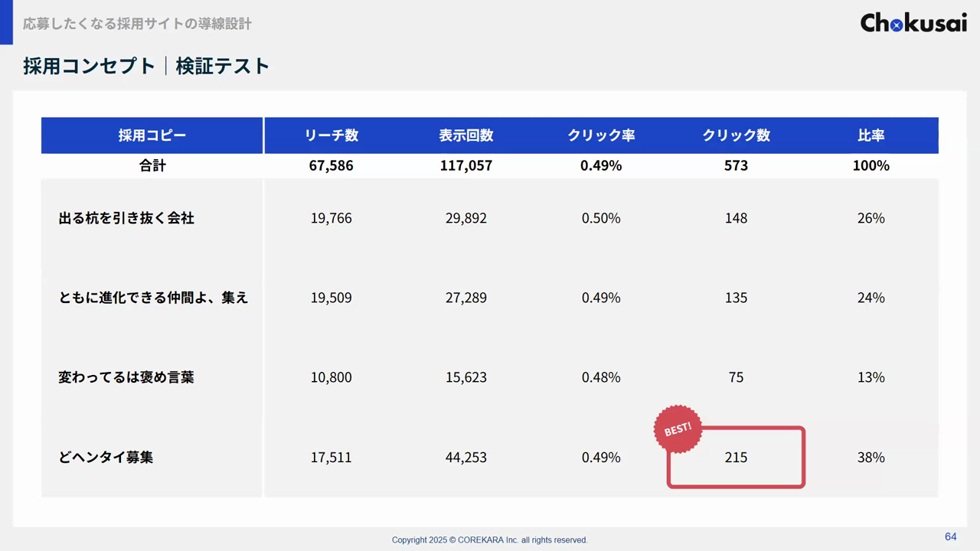This screenshot has height=551, width=980.
Task: Click 0.49% in the ともに進化できる仲間よ、集え row
Action: pos(601,298)
